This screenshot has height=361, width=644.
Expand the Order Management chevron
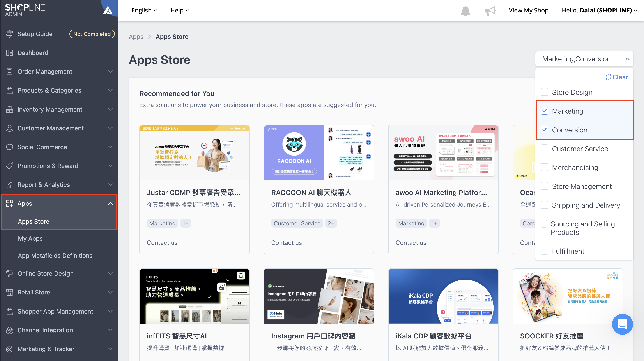point(110,72)
